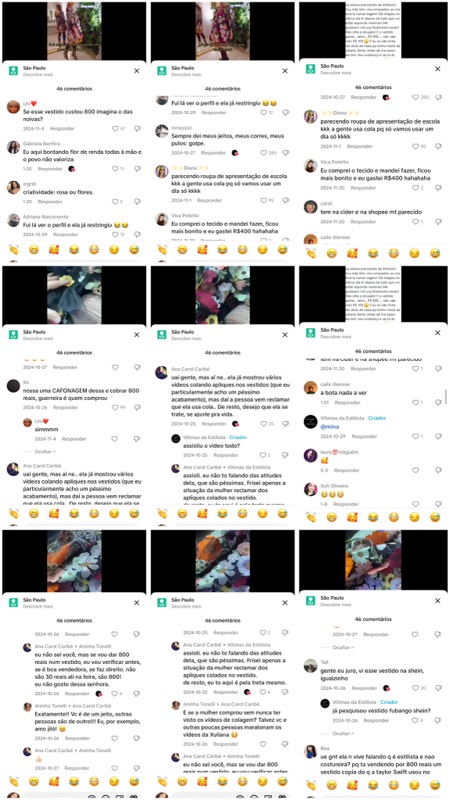Click Responder under laura ninguém's emoji comment

click(x=347, y=470)
